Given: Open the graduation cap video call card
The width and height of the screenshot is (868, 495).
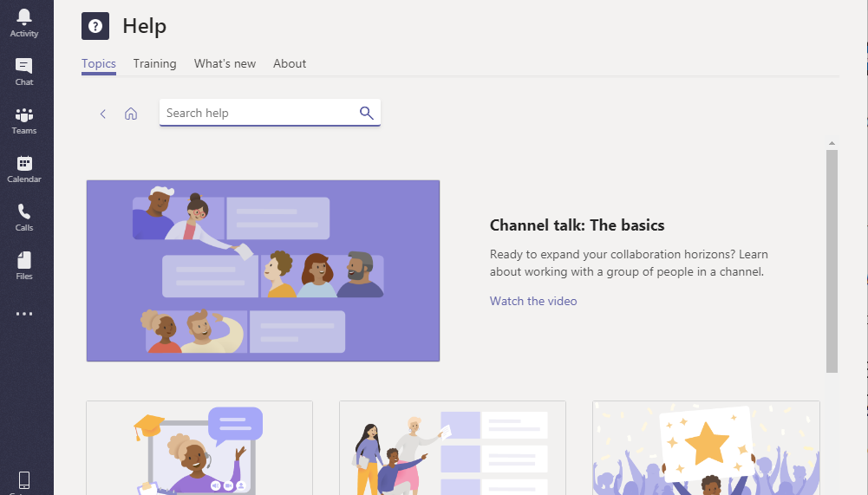Looking at the screenshot, I should (x=199, y=448).
